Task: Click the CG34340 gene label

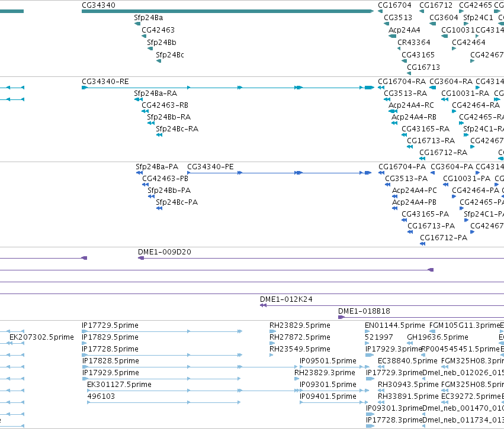Action: tap(98, 5)
